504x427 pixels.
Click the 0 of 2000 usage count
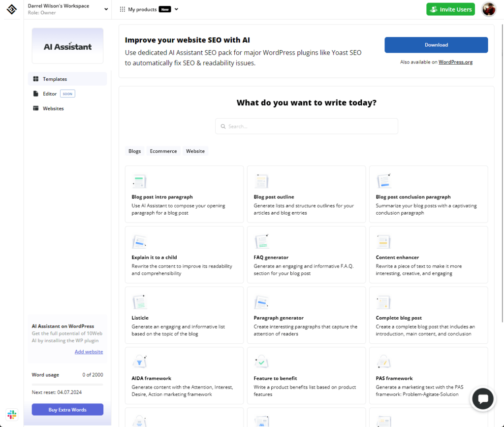(93, 375)
